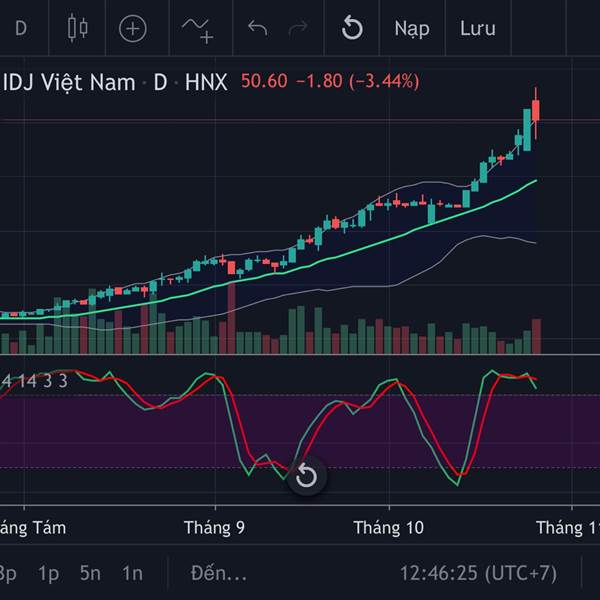
Task: Select the D daily timeframe in the toolbar
Action: click(x=21, y=28)
